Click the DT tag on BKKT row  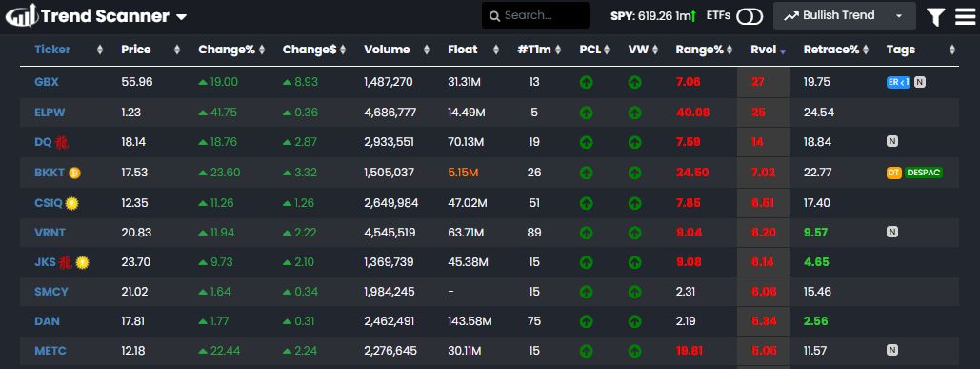point(893,173)
